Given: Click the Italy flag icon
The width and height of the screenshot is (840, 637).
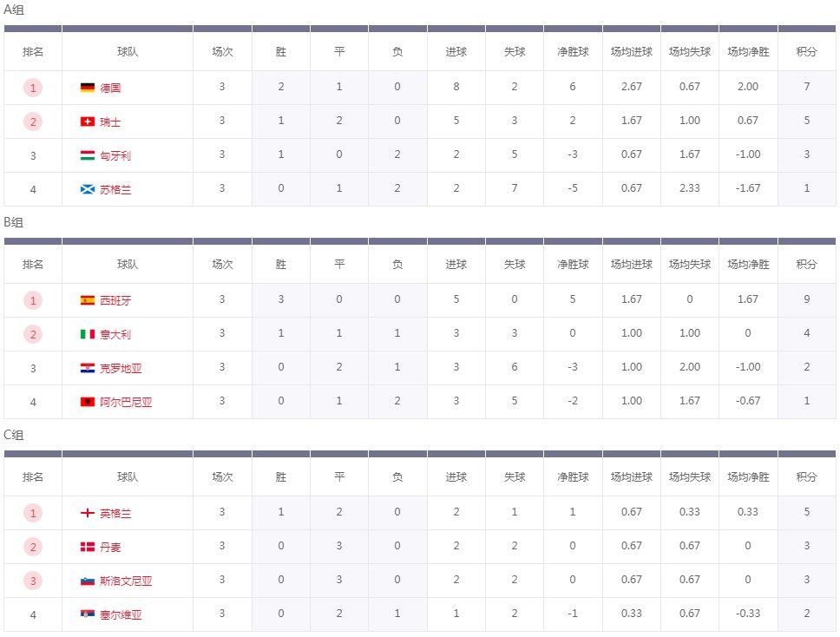Looking at the screenshot, I should [x=88, y=334].
